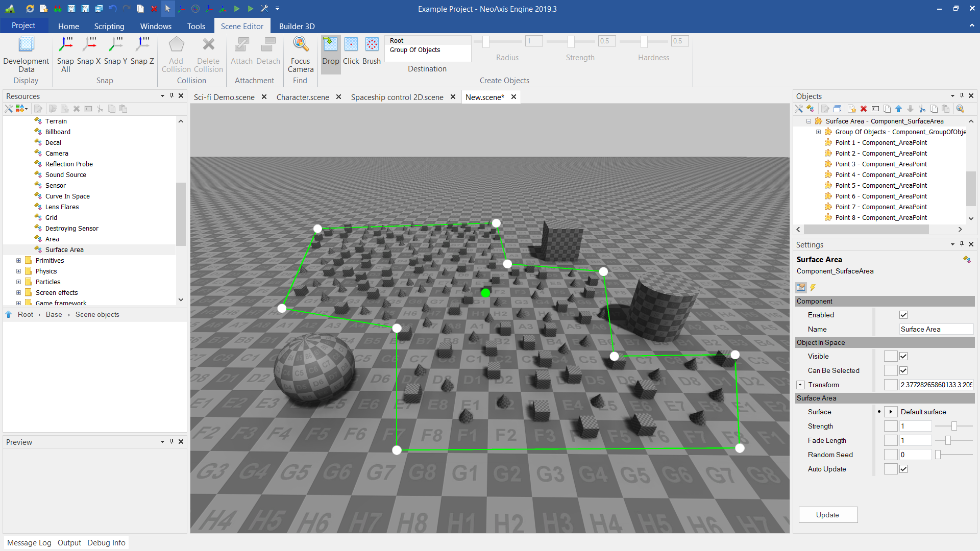This screenshot has width=980, height=551.
Task: Disable the Auto Update checkbox
Action: pyautogui.click(x=903, y=469)
